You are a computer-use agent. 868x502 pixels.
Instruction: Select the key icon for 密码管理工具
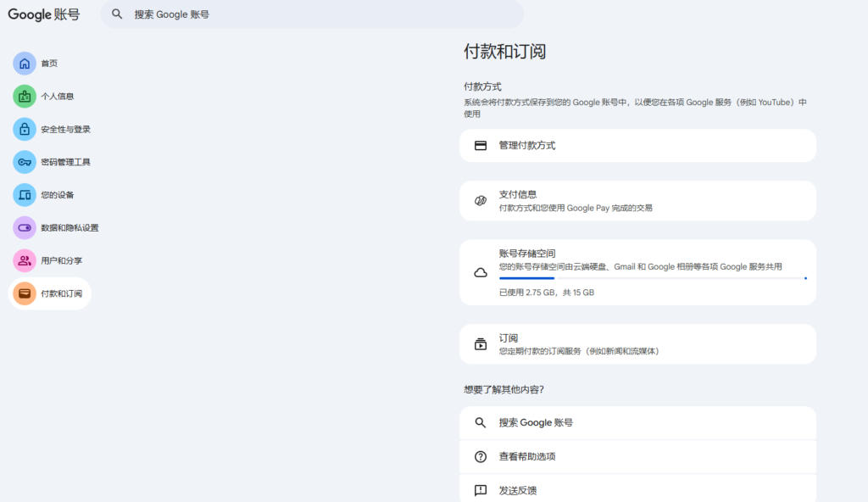pos(23,162)
